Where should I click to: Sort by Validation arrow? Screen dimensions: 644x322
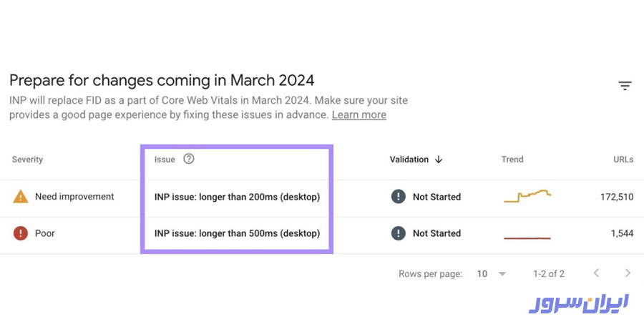point(439,160)
